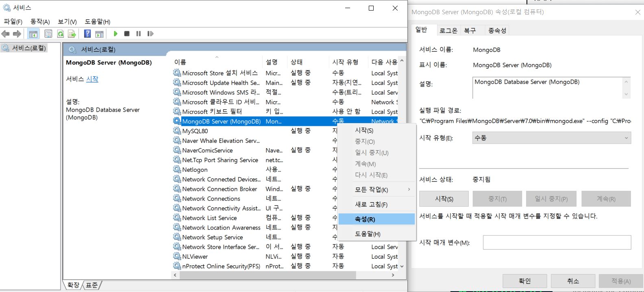
Task: Click the gear icon beside Network Connections
Action: pos(177,199)
